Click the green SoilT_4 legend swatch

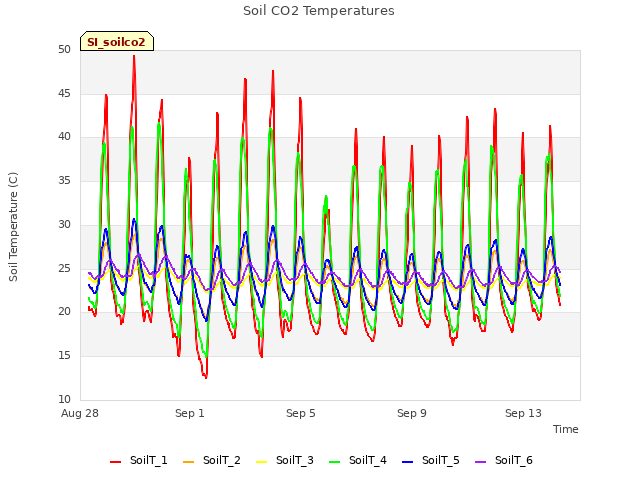pos(335,462)
